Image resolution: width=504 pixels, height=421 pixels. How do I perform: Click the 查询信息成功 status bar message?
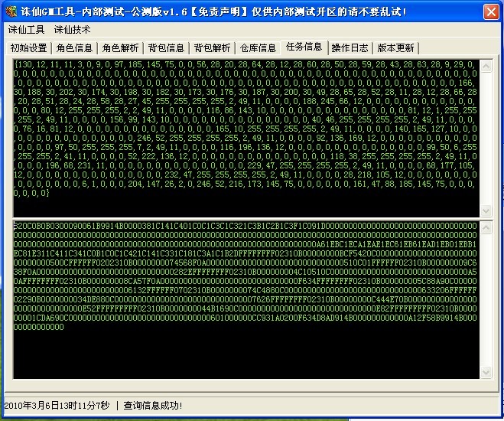pos(152,405)
